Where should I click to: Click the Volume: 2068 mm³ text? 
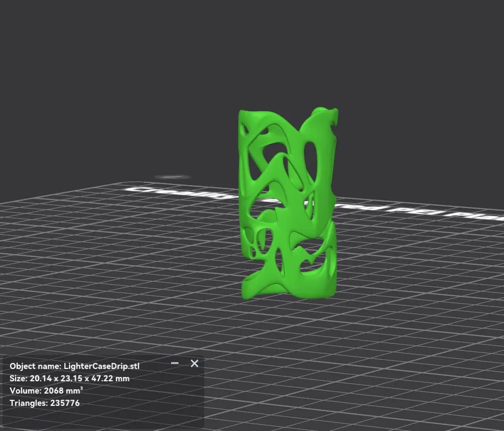click(x=46, y=390)
